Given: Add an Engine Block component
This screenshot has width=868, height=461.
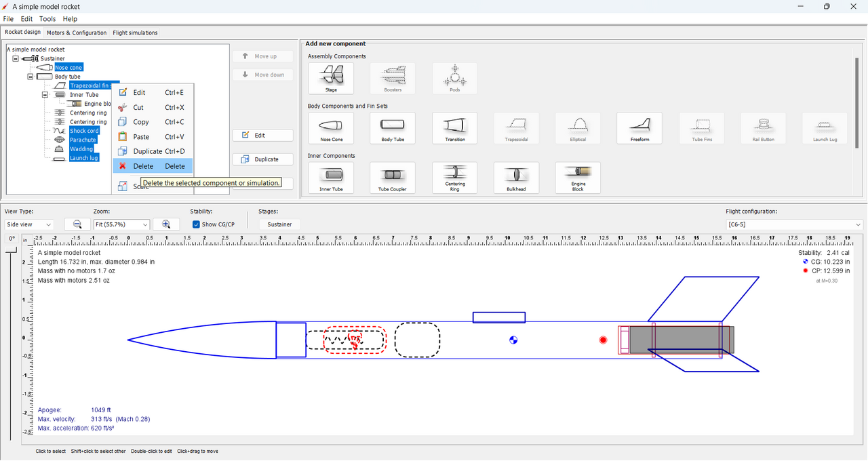Looking at the screenshot, I should (578, 178).
